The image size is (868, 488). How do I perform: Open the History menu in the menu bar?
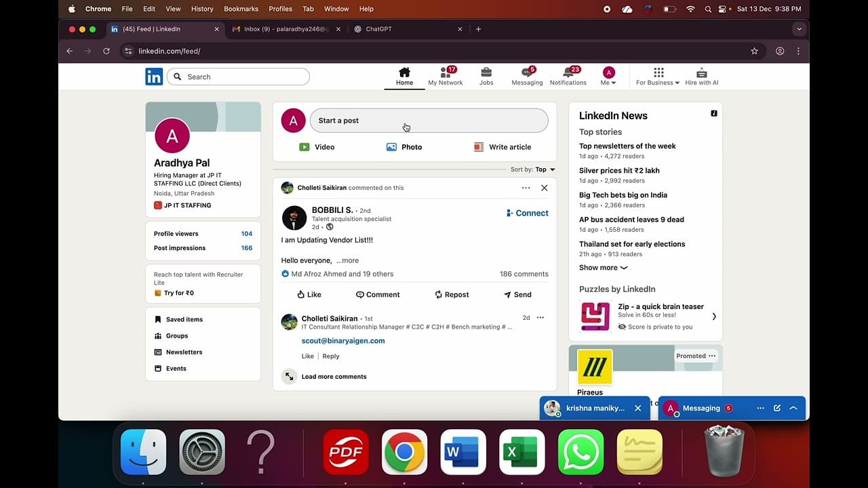point(202,9)
